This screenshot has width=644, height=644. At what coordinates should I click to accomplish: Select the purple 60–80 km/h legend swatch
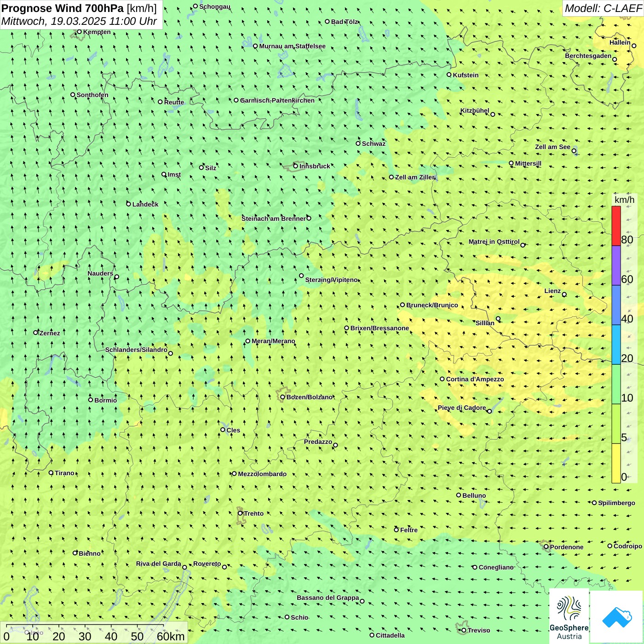coord(616,265)
